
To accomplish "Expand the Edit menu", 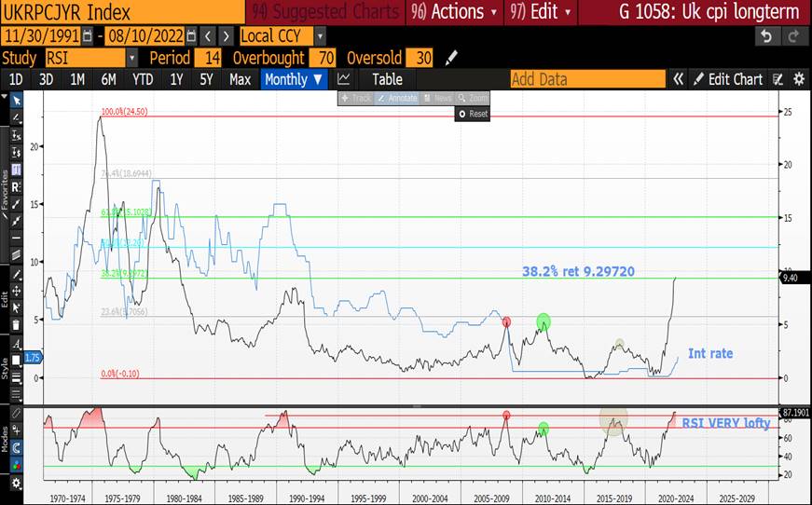I will (x=541, y=11).
